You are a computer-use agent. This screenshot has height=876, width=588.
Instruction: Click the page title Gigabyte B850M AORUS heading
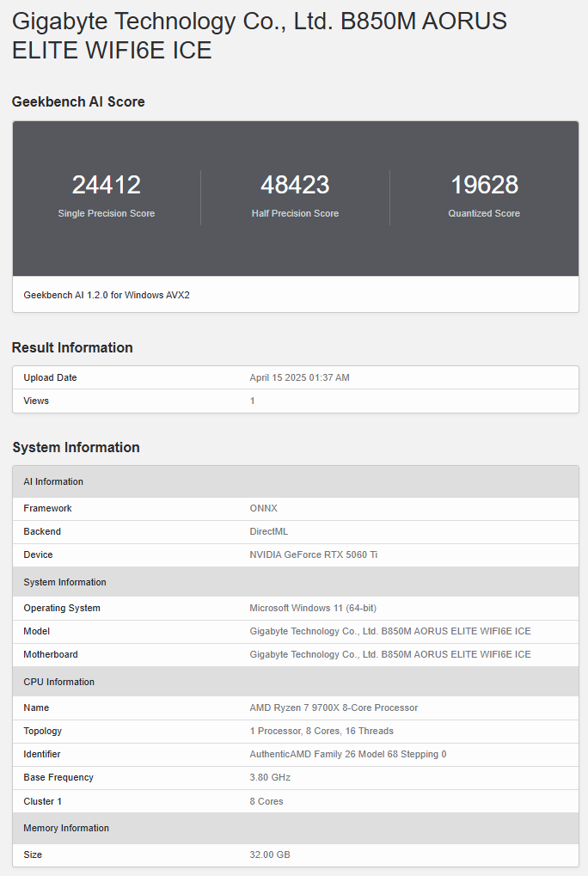[x=259, y=36]
